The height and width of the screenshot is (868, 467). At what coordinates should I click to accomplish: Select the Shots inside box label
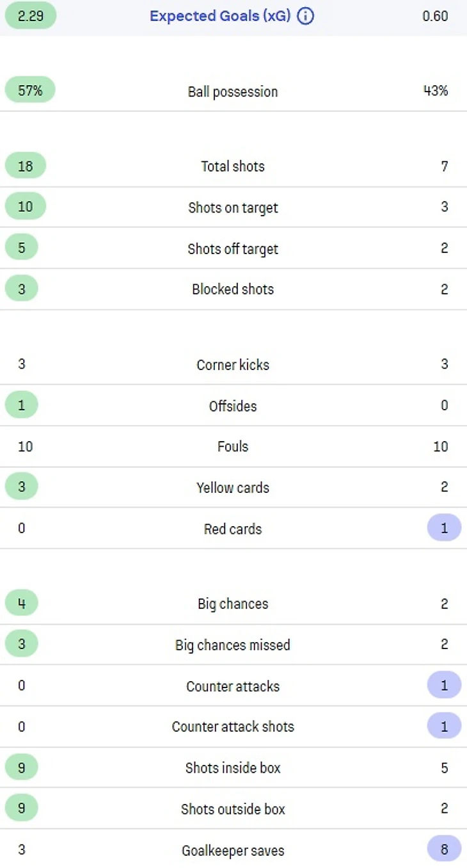233,768
